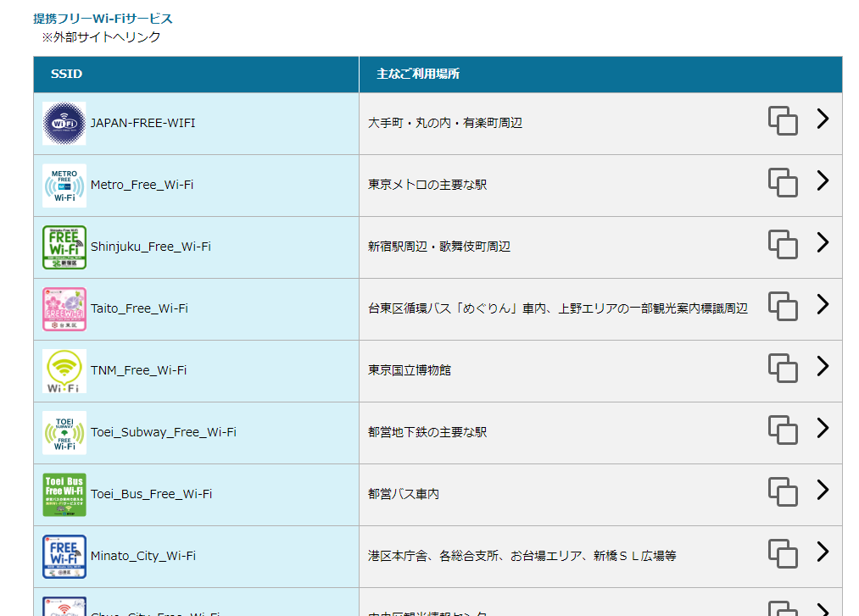859x616 pixels.
Task: Copy the Toei_Bus_Free_Wi-Fi SSID with copy icon
Action: click(783, 491)
